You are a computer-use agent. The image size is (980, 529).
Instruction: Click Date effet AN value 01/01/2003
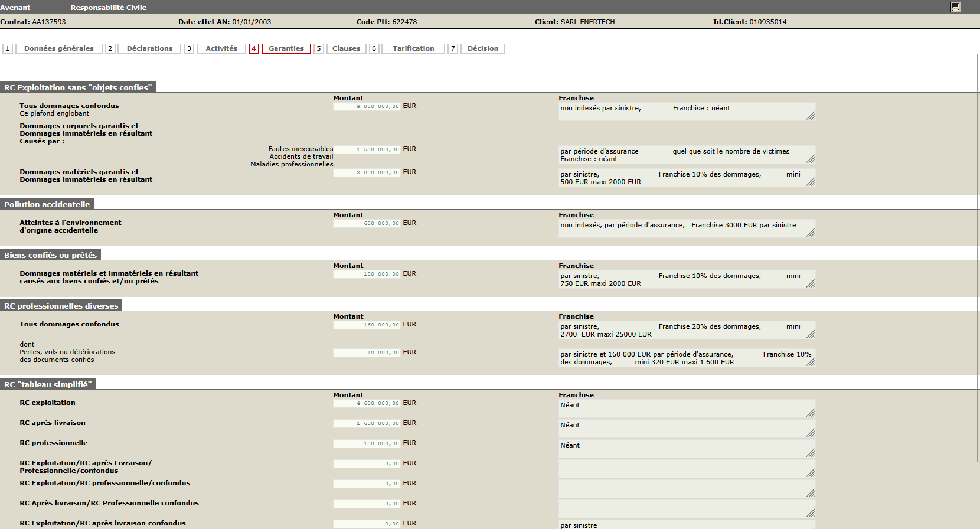coord(251,22)
